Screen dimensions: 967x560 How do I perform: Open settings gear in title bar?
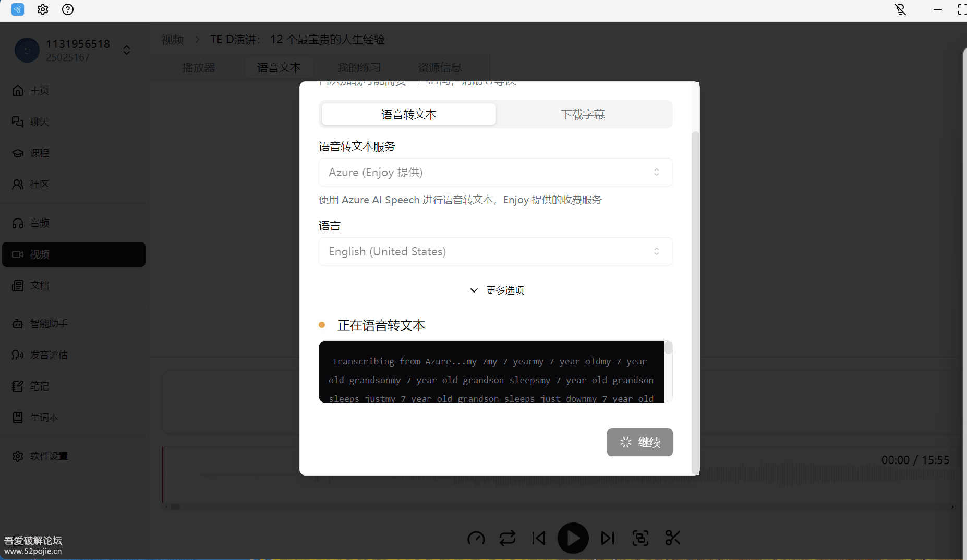[x=43, y=9]
